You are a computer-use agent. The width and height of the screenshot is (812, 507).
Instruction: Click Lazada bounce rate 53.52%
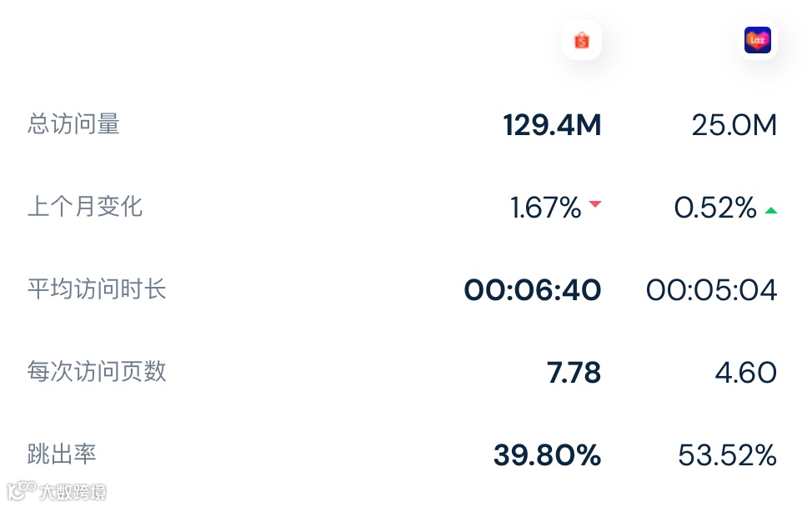(x=727, y=455)
